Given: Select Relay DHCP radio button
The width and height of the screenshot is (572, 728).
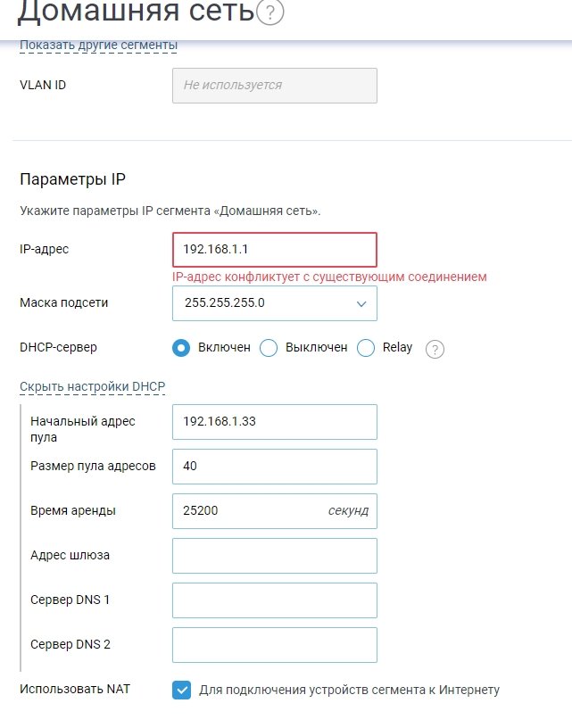Looking at the screenshot, I should 366,348.
